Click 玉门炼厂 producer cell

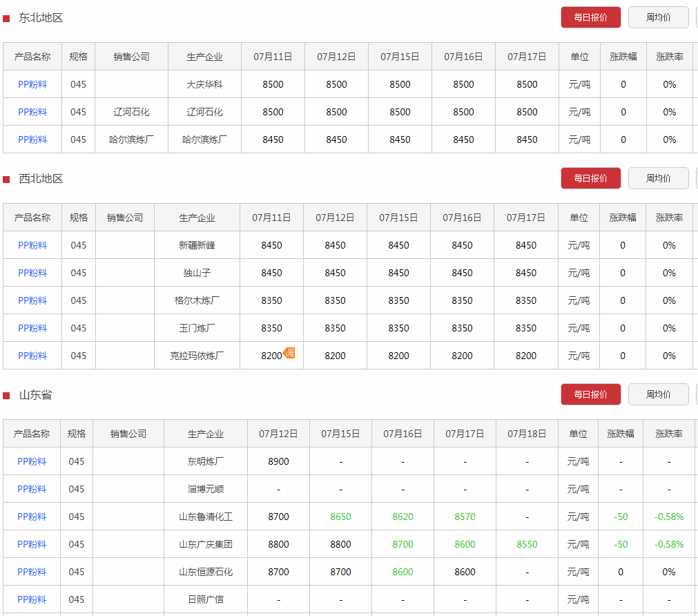click(197, 328)
